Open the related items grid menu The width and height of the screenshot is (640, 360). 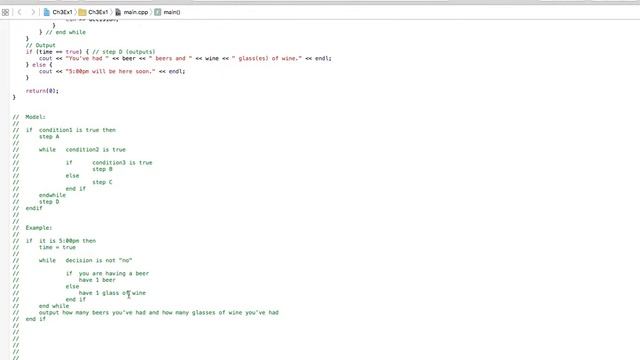[x=5, y=12]
